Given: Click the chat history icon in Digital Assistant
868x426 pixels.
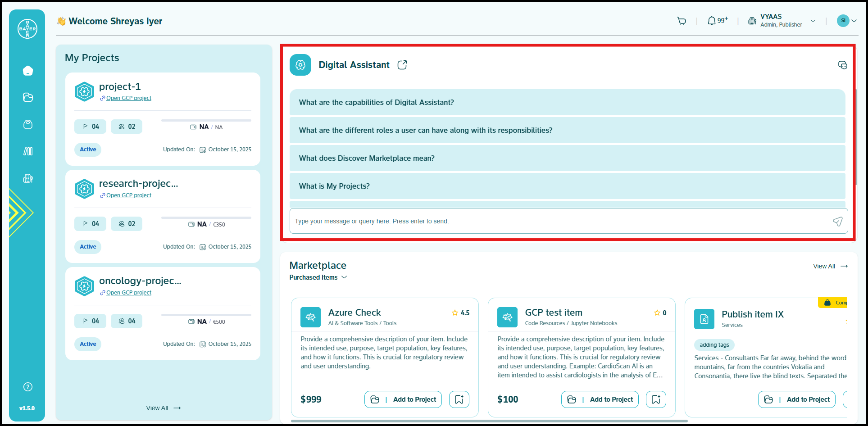Looking at the screenshot, I should pyautogui.click(x=842, y=65).
